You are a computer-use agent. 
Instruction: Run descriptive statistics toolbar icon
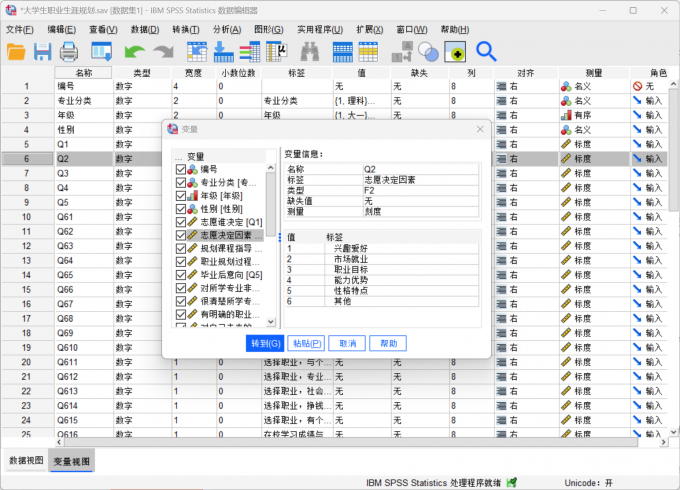pyautogui.click(x=277, y=52)
